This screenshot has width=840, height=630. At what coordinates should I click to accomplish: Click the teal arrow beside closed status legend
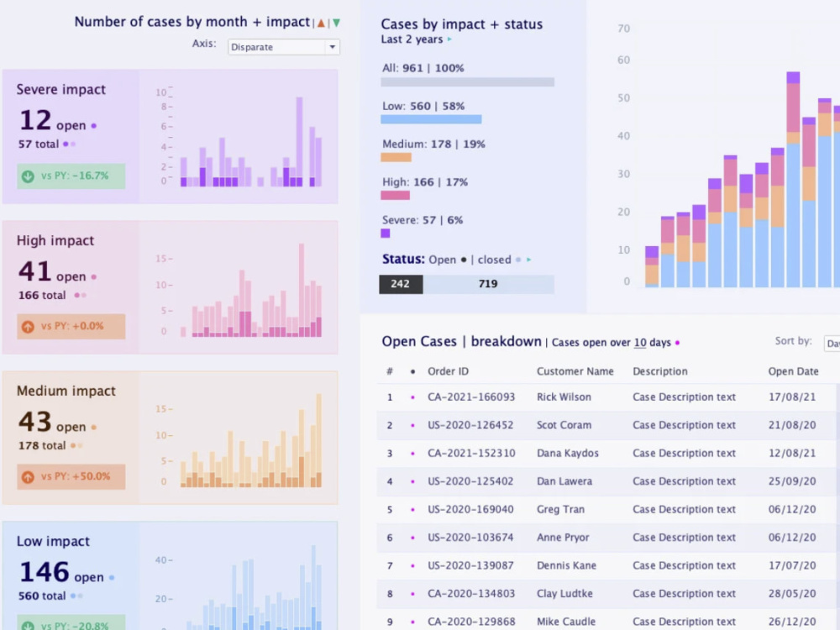tap(528, 260)
